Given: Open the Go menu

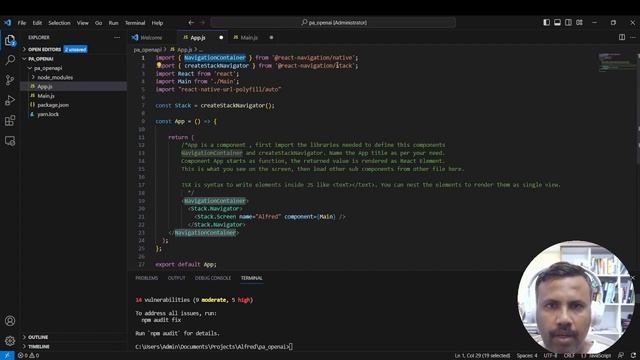Looking at the screenshot, I should click(98, 23).
